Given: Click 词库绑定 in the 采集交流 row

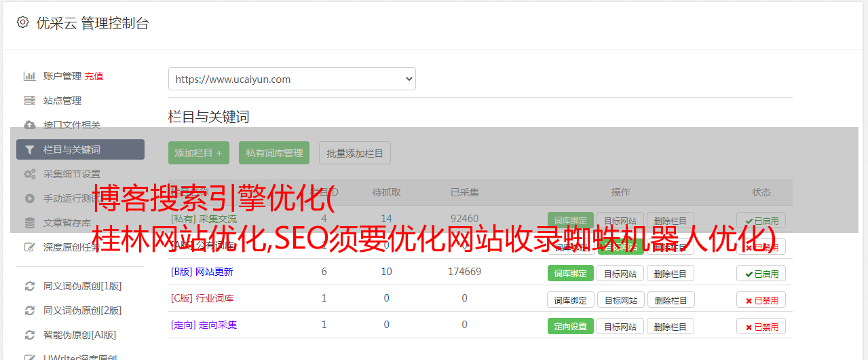Looking at the screenshot, I should pos(571,220).
